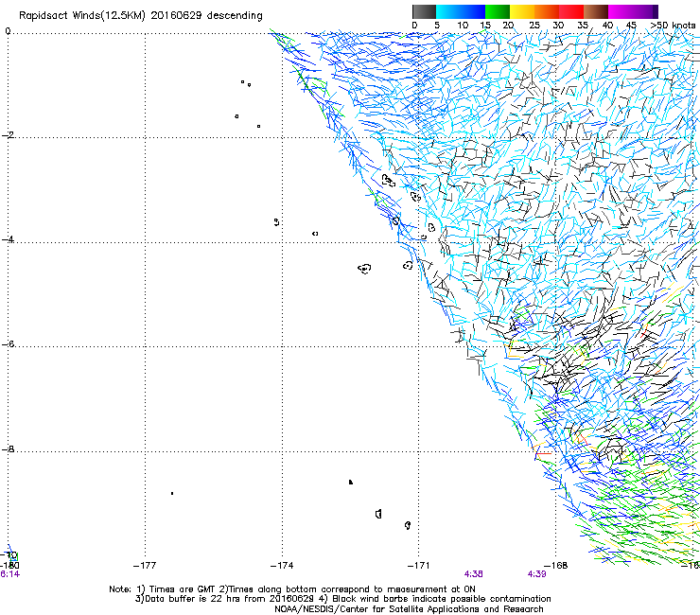The height and width of the screenshot is (615, 700).
Task: Click the 'Rapidscat Winds(12.5KM) 20160629 descending' title
Action: click(141, 16)
